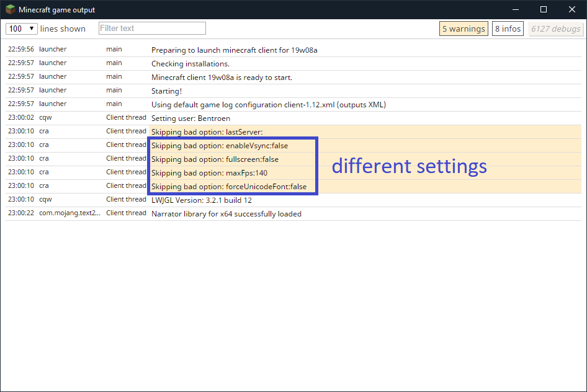Close the Minecraft game output window
The height and width of the screenshot is (392, 587).
click(x=572, y=9)
